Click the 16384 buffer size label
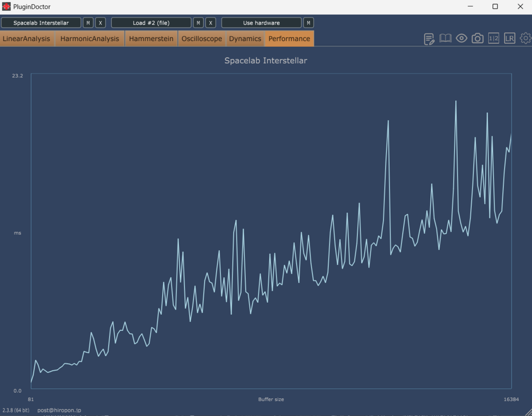This screenshot has height=416, width=532. [x=511, y=399]
